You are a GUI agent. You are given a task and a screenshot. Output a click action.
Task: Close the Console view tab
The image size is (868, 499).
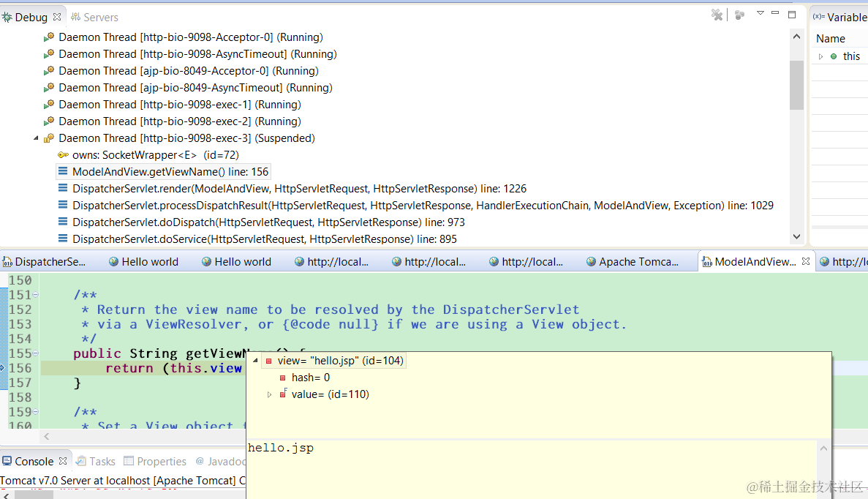pos(63,462)
